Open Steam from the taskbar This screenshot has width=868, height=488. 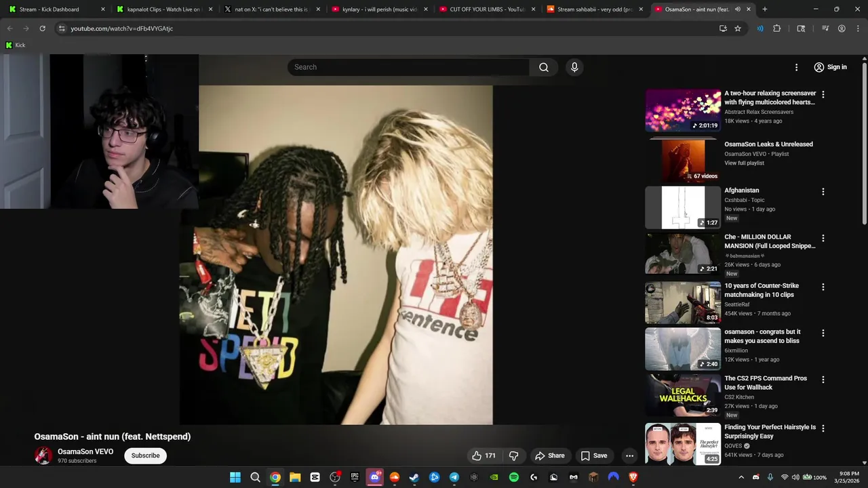point(414,477)
